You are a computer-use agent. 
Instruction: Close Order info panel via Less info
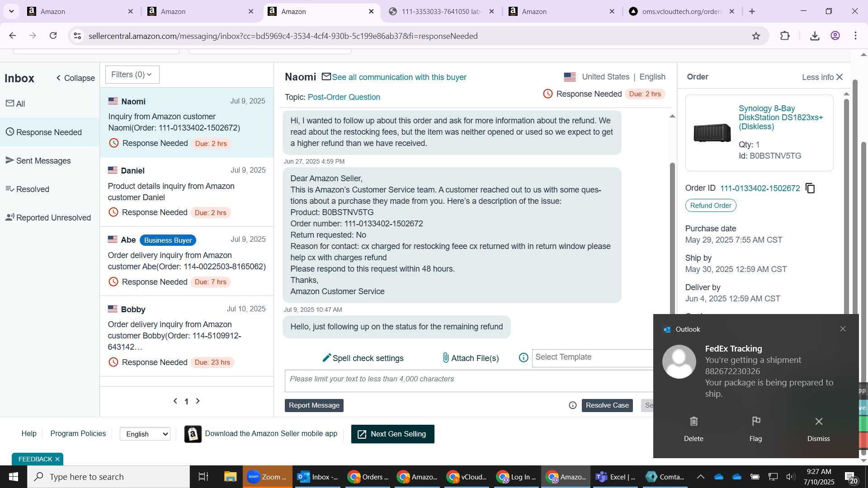822,77
